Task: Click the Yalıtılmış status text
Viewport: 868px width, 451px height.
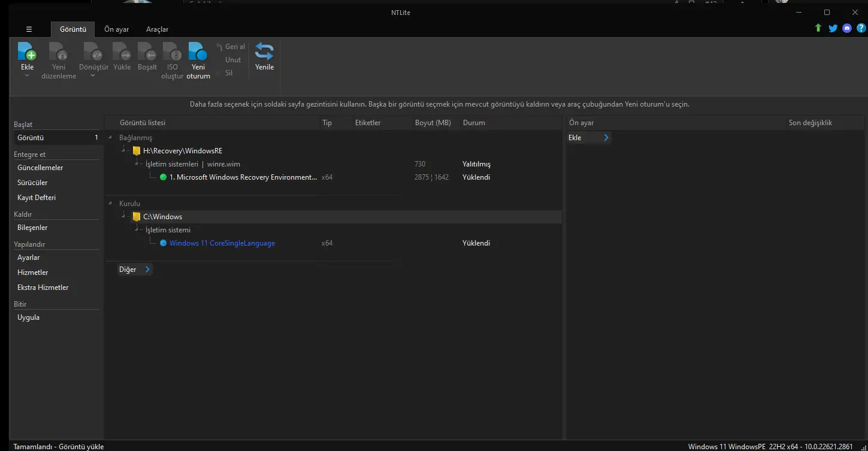Action: 476,164
